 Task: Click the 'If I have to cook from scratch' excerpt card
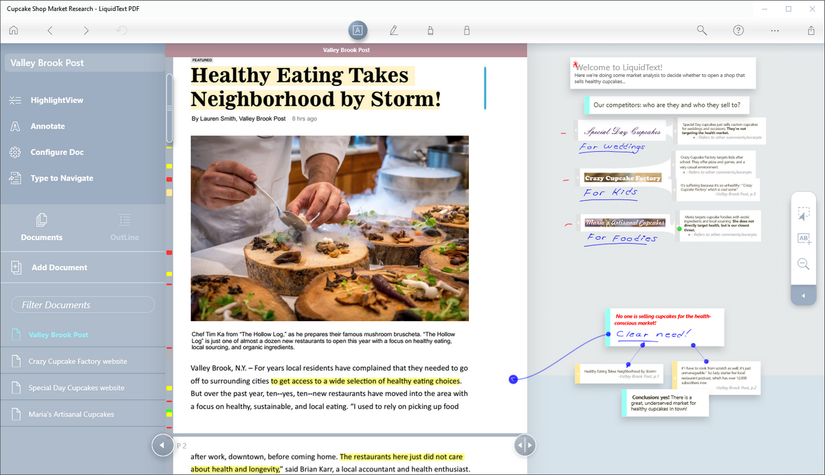[x=717, y=377]
